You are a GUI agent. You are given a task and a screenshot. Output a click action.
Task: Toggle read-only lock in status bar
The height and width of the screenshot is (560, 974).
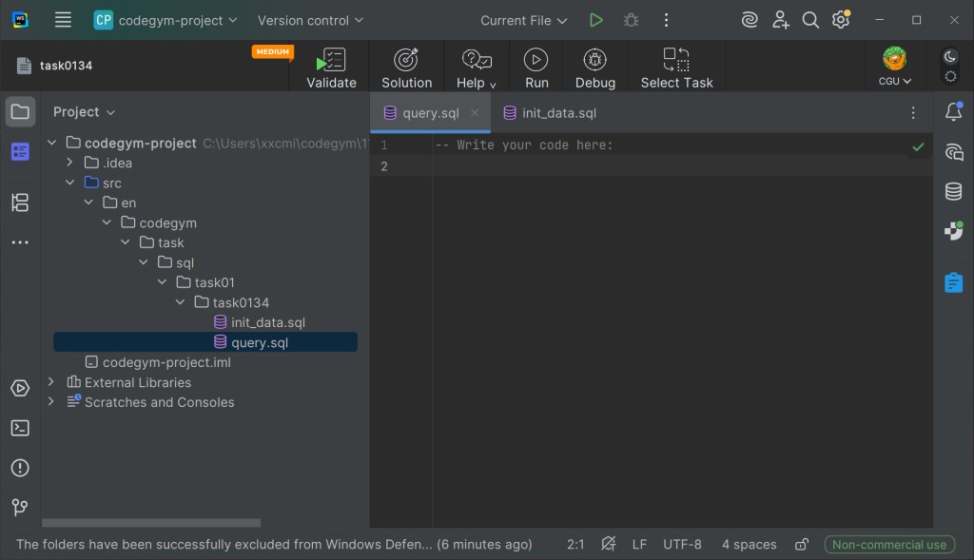click(x=802, y=545)
